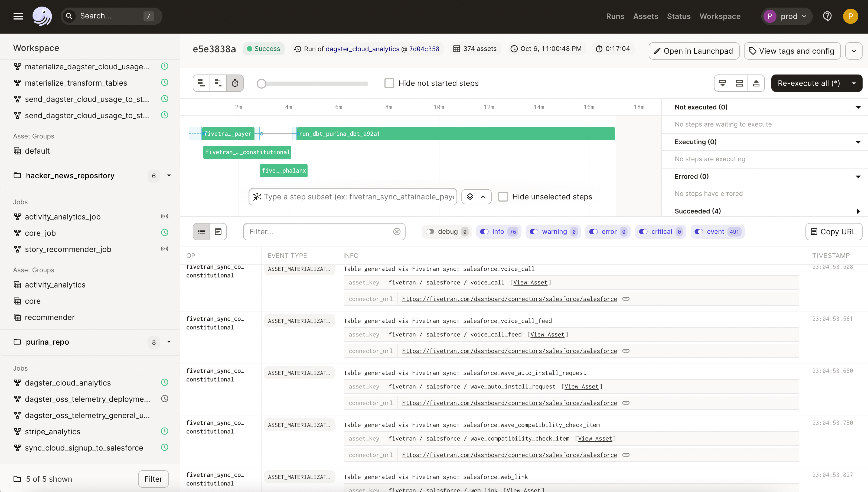
Task: Switch to flat Gantt layout icon
Action: [x=201, y=83]
